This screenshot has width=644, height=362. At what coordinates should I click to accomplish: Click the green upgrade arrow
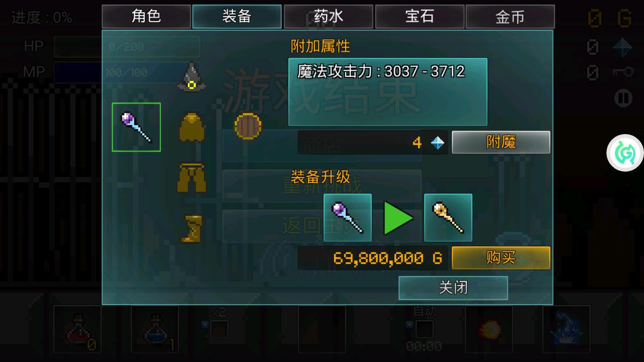coord(398,218)
